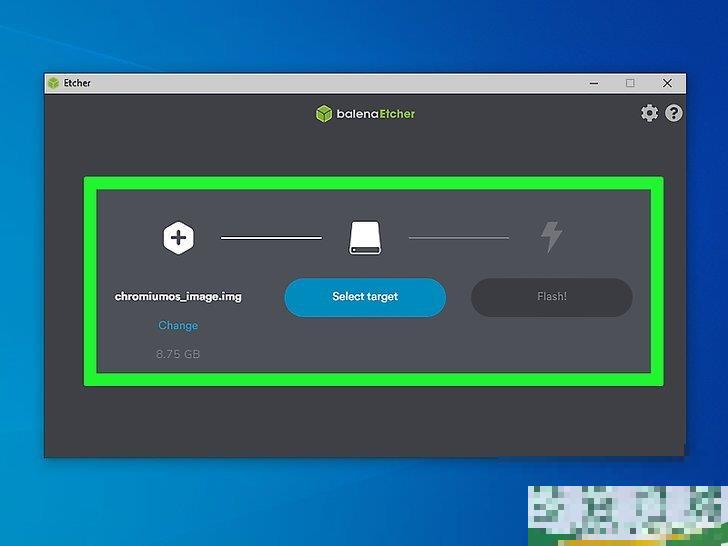Image resolution: width=728 pixels, height=546 pixels.
Task: Click the Flash! button
Action: point(552,297)
